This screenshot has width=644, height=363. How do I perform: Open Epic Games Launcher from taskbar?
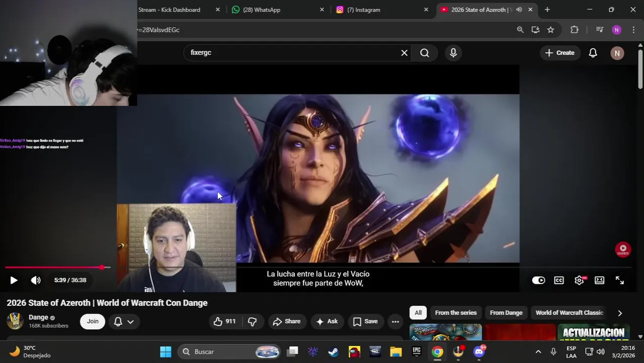(417, 352)
